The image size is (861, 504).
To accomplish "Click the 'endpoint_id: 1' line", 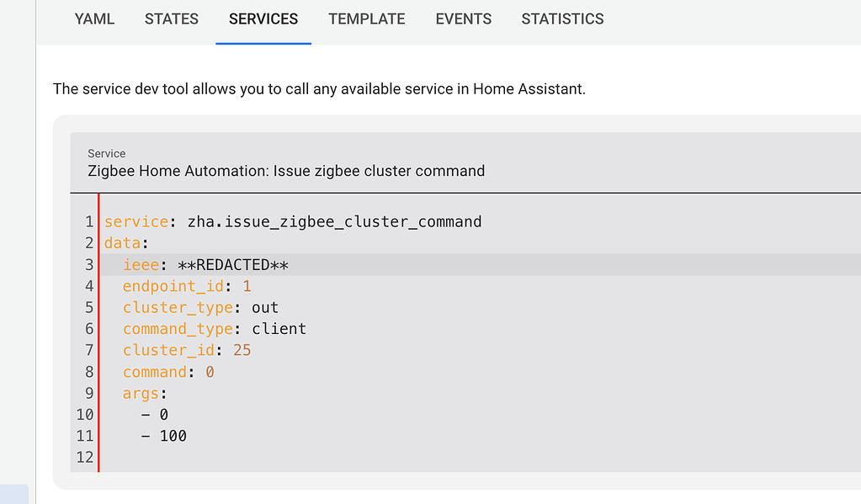I will (x=187, y=287).
